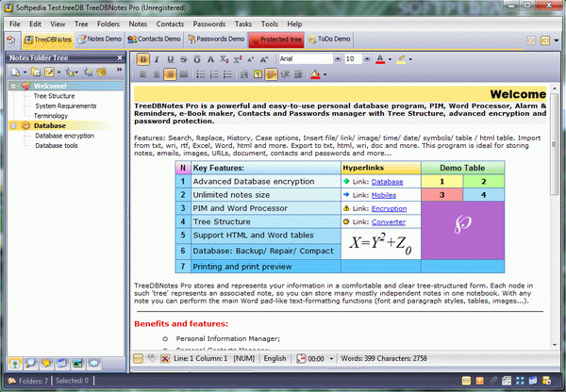
Task: Align text to the left
Action: [141, 74]
